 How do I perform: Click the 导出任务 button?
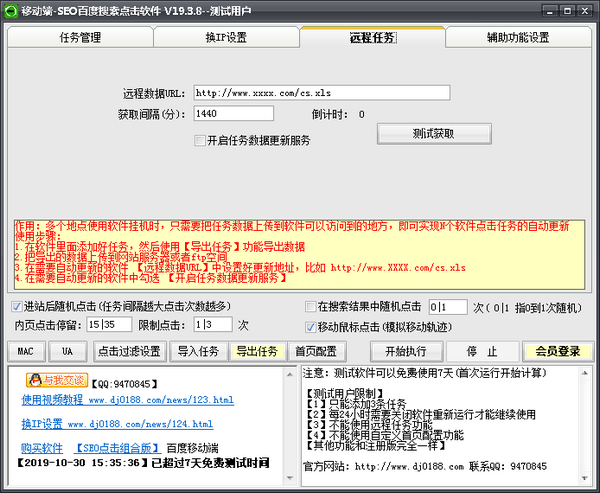pos(257,351)
